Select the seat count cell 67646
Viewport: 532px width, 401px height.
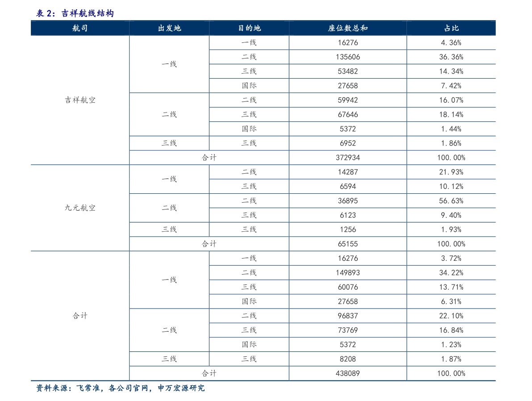(348, 115)
